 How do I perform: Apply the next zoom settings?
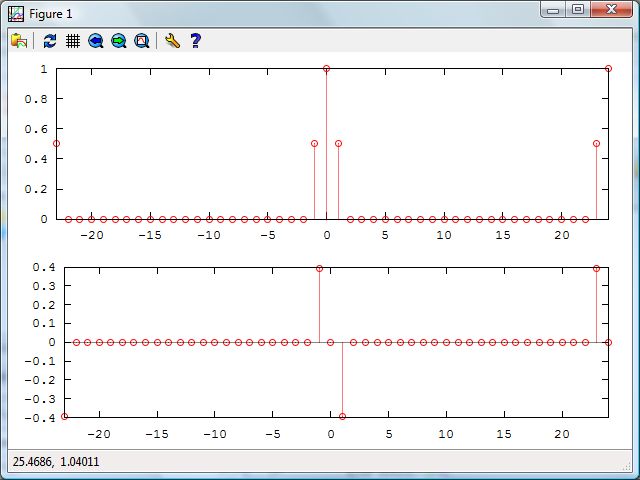119,41
